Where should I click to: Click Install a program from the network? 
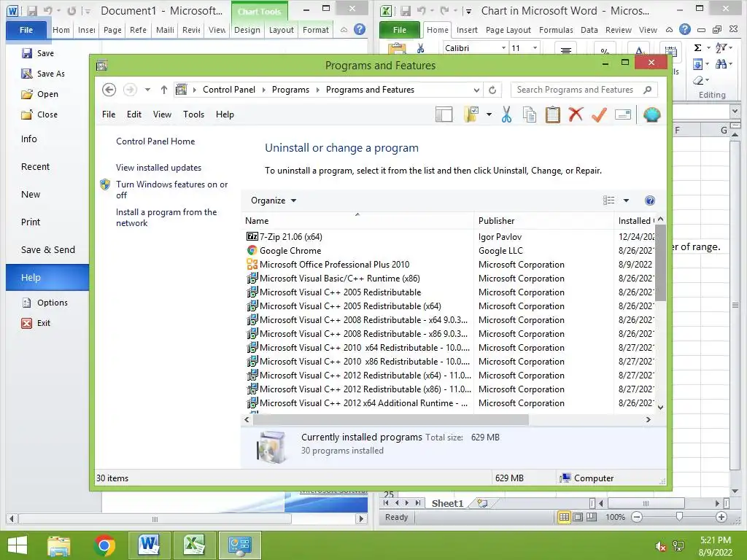(166, 217)
